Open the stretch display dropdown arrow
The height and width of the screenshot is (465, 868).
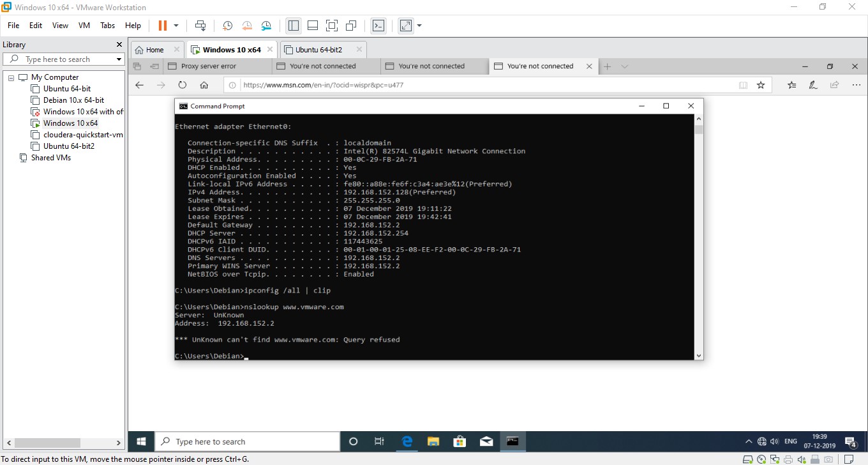point(419,26)
